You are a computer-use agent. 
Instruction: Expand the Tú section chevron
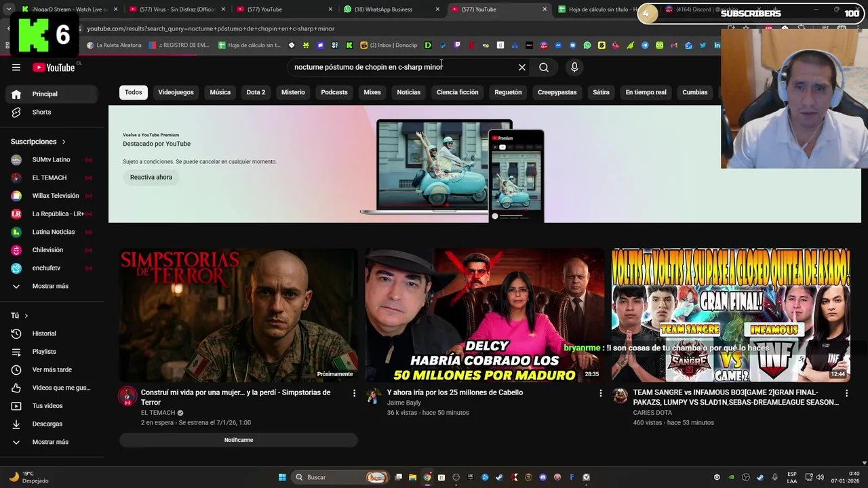(26, 316)
